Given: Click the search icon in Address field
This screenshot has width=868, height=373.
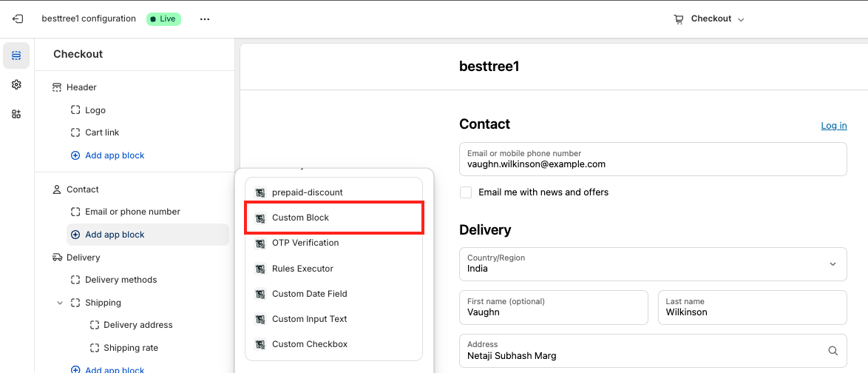Looking at the screenshot, I should [833, 351].
